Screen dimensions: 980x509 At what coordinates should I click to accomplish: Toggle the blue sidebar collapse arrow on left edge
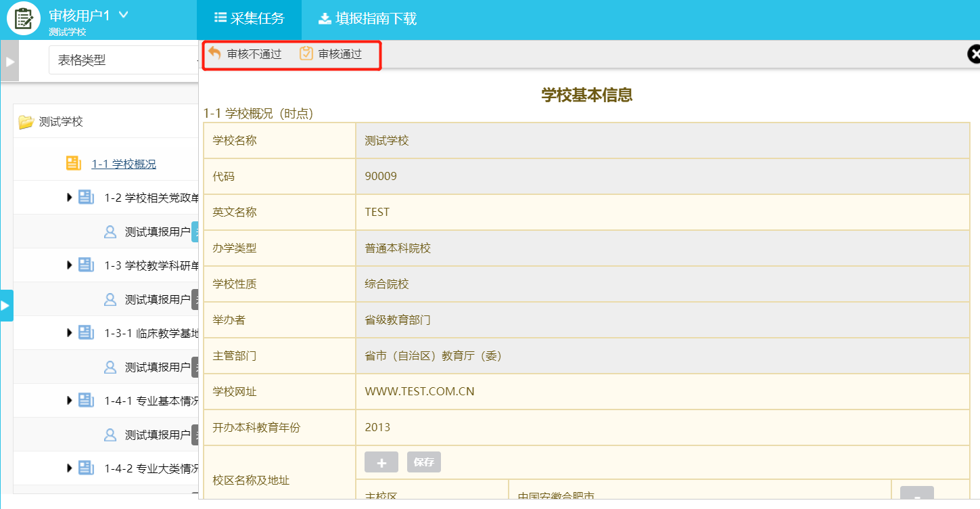6,306
